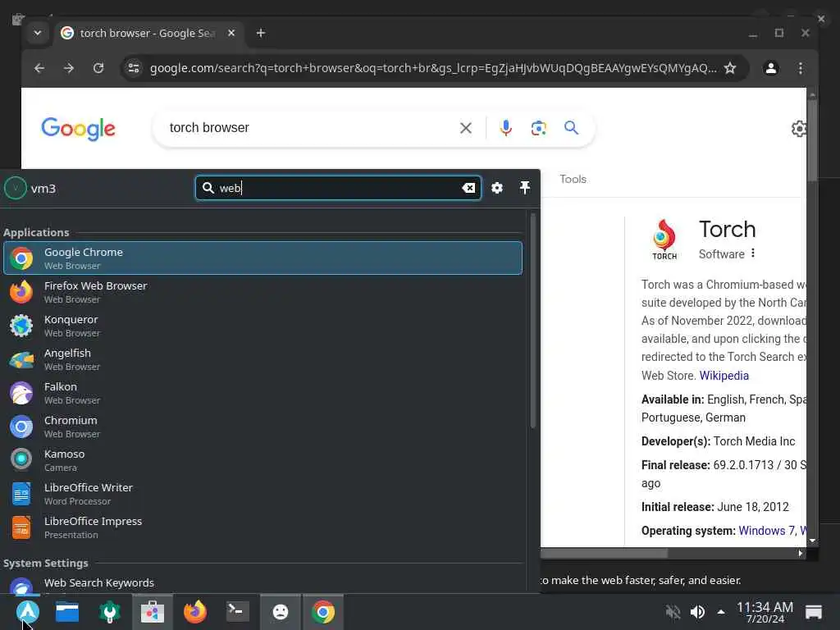Open a new Chrome tab
Viewport: 840px width, 630px height.
(x=260, y=33)
